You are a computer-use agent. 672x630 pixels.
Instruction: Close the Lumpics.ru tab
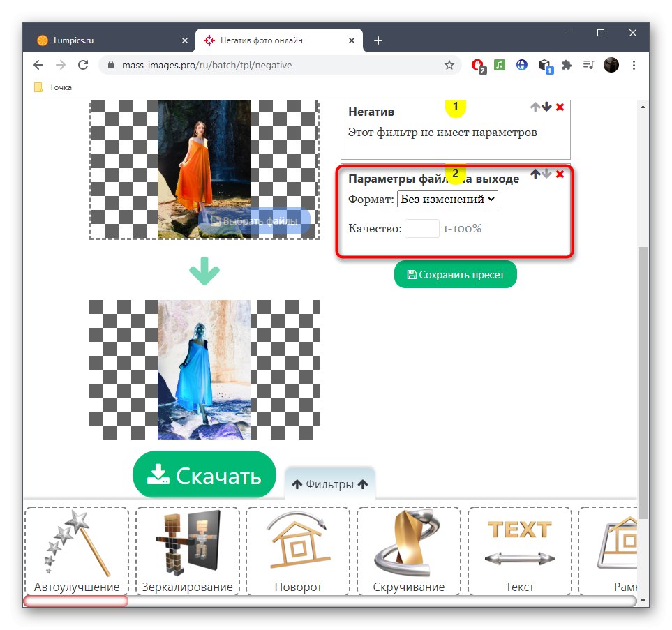(185, 40)
